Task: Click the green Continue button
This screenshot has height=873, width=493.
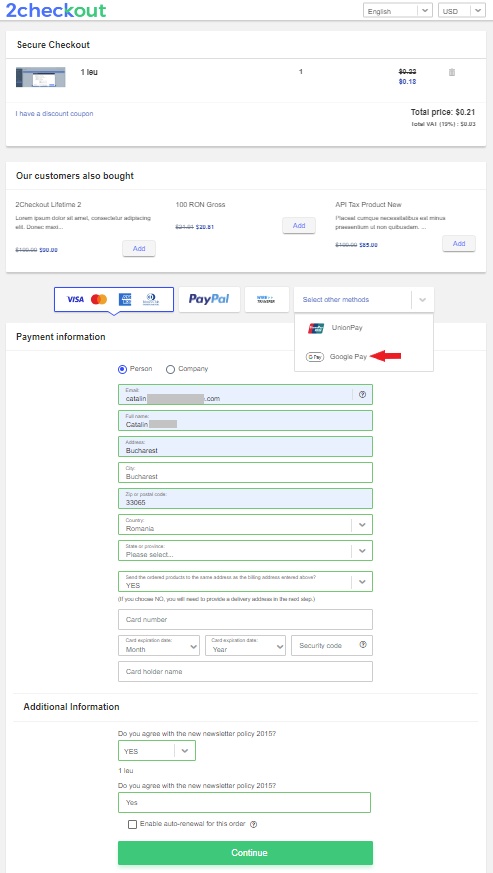Action: click(x=245, y=852)
